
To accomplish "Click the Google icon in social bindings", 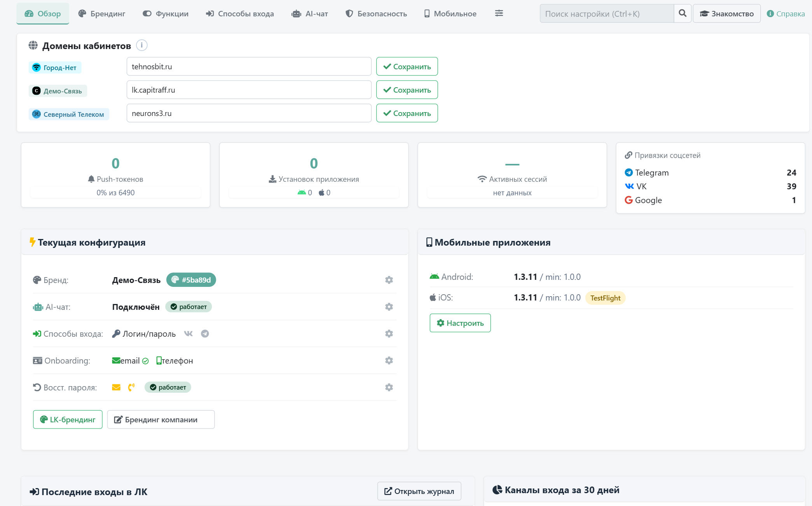I will (x=629, y=200).
